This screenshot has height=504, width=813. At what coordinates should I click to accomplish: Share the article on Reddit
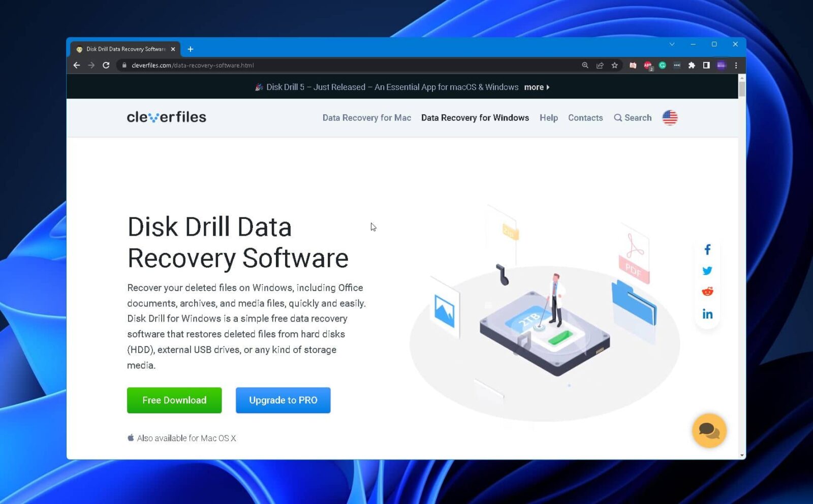pyautogui.click(x=707, y=291)
